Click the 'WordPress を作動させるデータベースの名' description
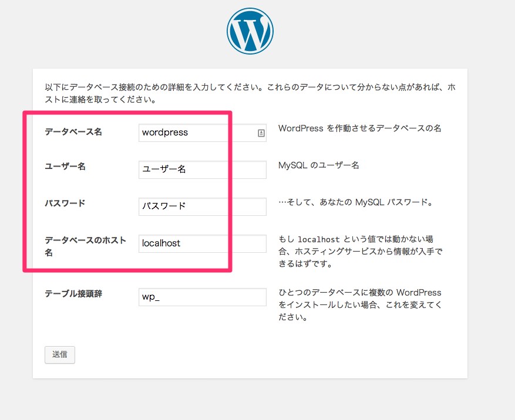Image resolution: width=515 pixels, height=420 pixels. (x=359, y=128)
